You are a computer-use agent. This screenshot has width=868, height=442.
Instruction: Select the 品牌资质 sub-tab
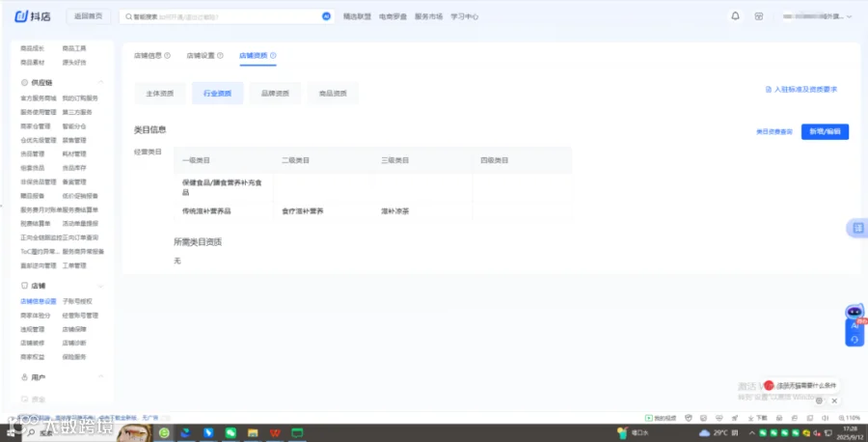pyautogui.click(x=275, y=93)
